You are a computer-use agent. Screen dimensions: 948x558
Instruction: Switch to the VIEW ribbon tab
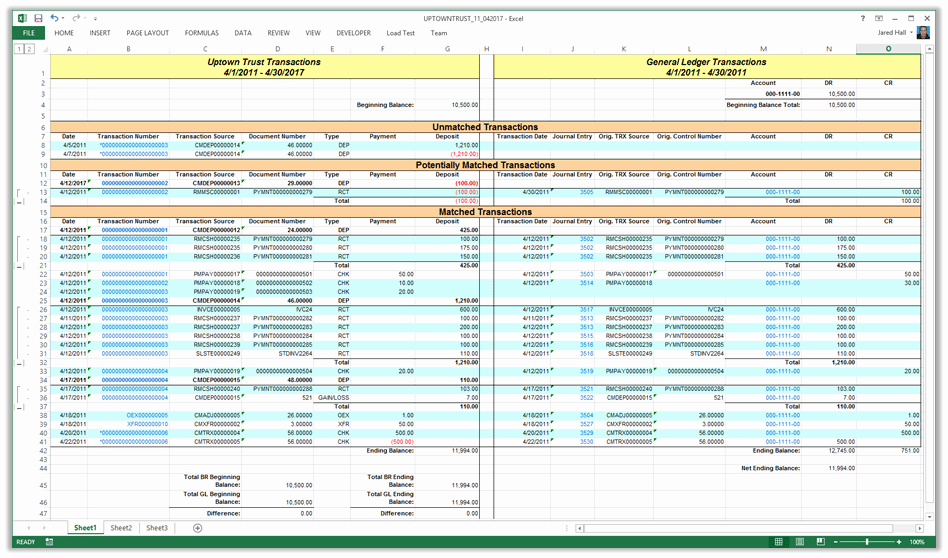tap(313, 33)
